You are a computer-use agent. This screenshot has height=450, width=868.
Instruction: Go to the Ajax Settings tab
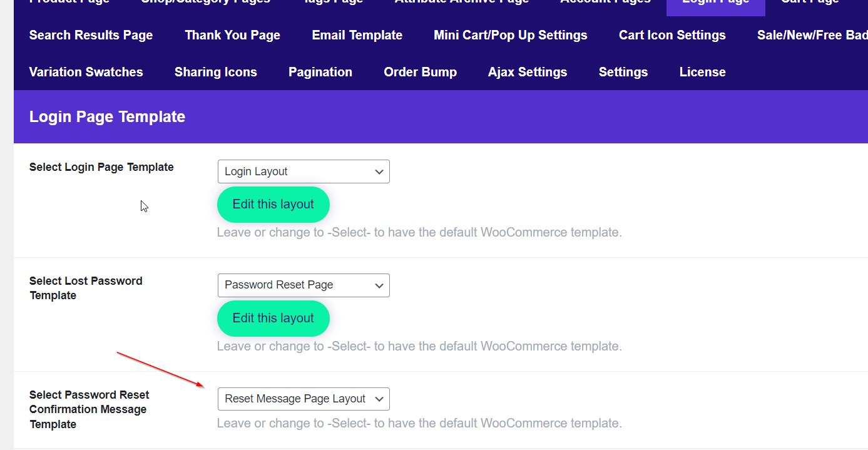[528, 72]
